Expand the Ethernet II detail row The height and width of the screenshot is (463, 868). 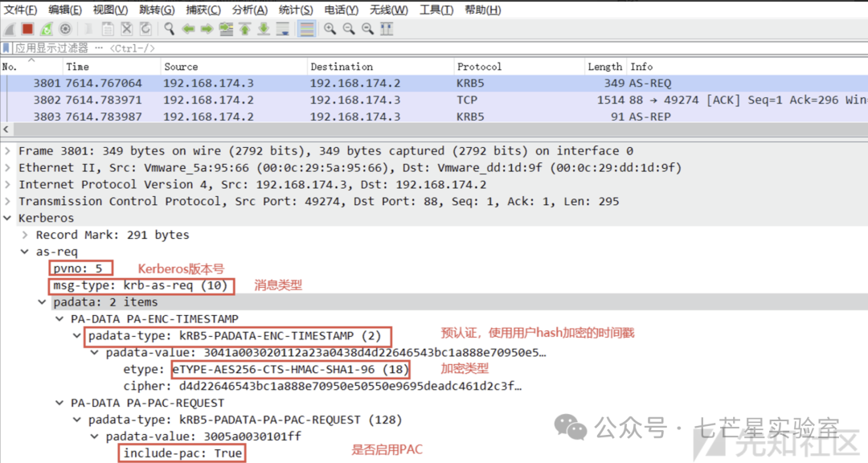[7, 167]
